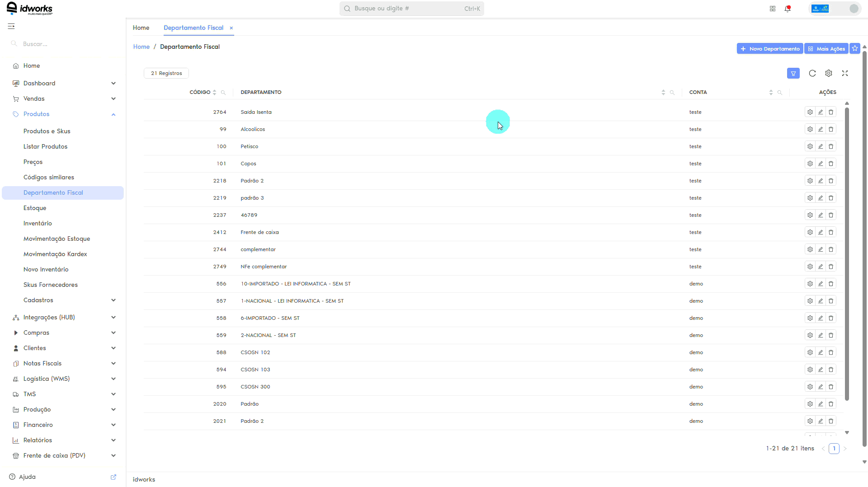Open Estoque in the sidebar
Image resolution: width=868 pixels, height=487 pixels.
coord(35,208)
